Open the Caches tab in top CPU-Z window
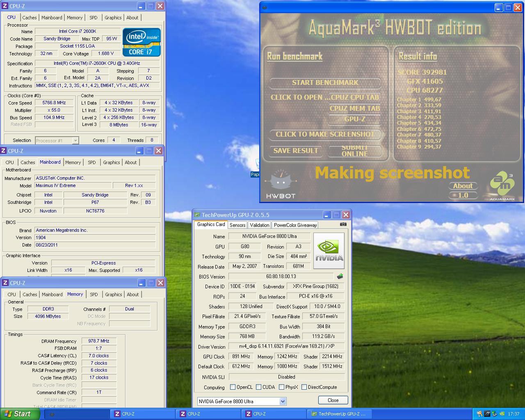The height and width of the screenshot is (420, 525). click(x=30, y=18)
